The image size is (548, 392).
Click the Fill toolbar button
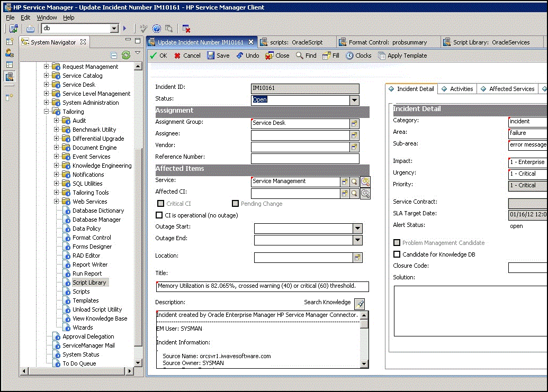tap(330, 56)
